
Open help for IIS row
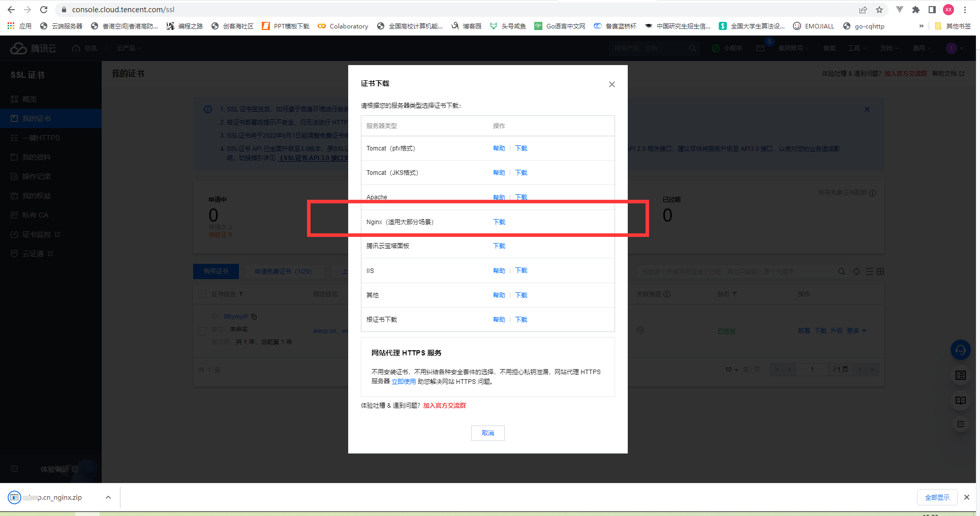[x=499, y=270]
